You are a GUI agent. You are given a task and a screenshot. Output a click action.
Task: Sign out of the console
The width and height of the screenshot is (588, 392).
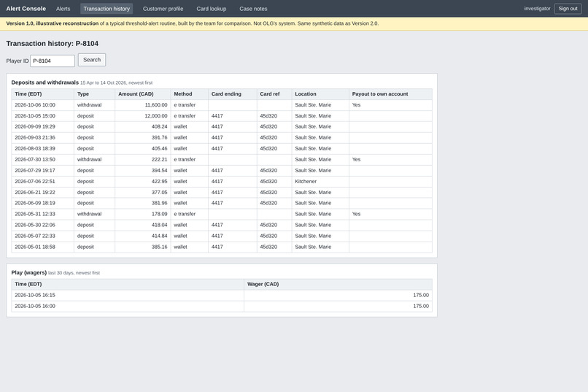[x=568, y=9]
